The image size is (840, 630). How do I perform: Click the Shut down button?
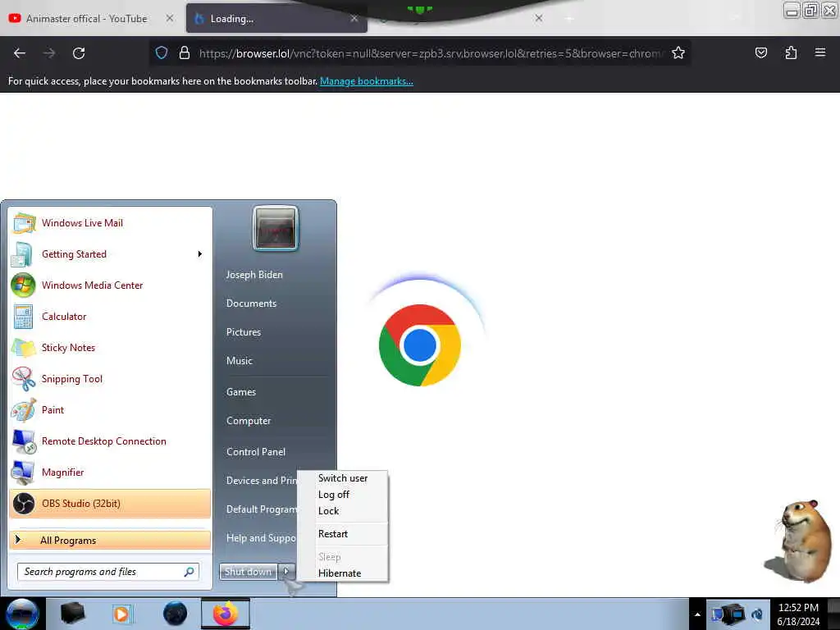248,572
